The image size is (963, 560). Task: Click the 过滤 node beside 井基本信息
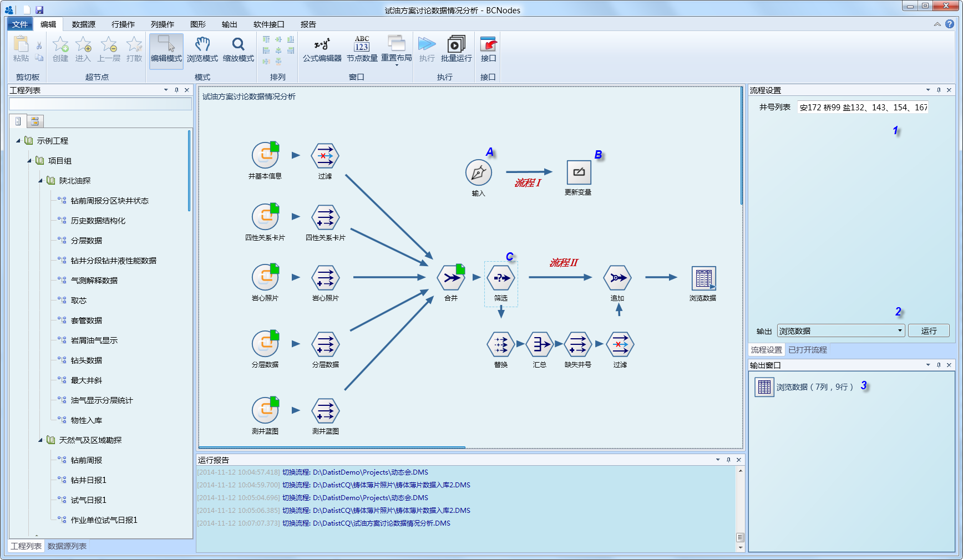tap(325, 155)
